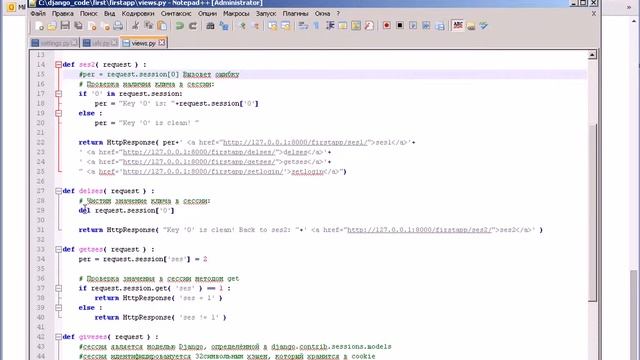
Task: Click the vertical scrollbar thumb
Action: [x=592, y=212]
